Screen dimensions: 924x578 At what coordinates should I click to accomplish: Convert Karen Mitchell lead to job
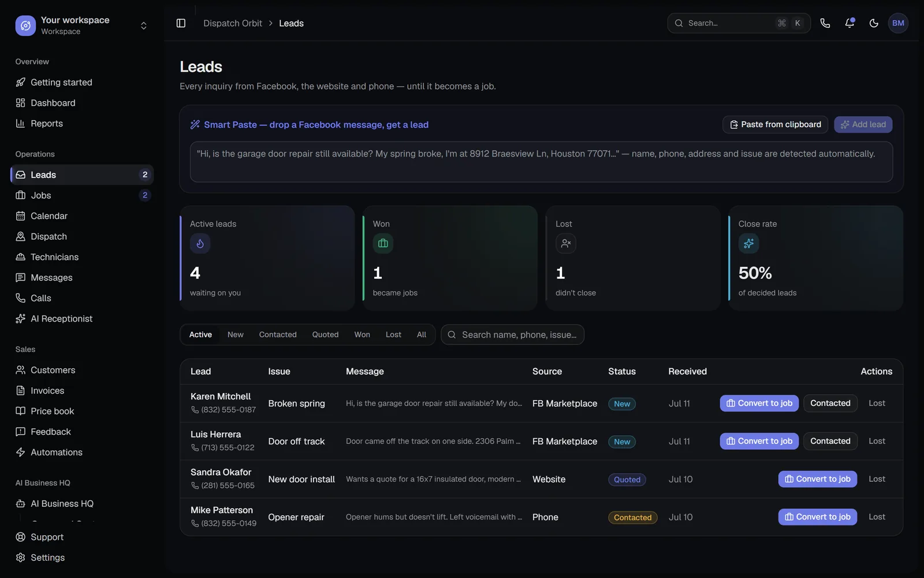pyautogui.click(x=759, y=403)
